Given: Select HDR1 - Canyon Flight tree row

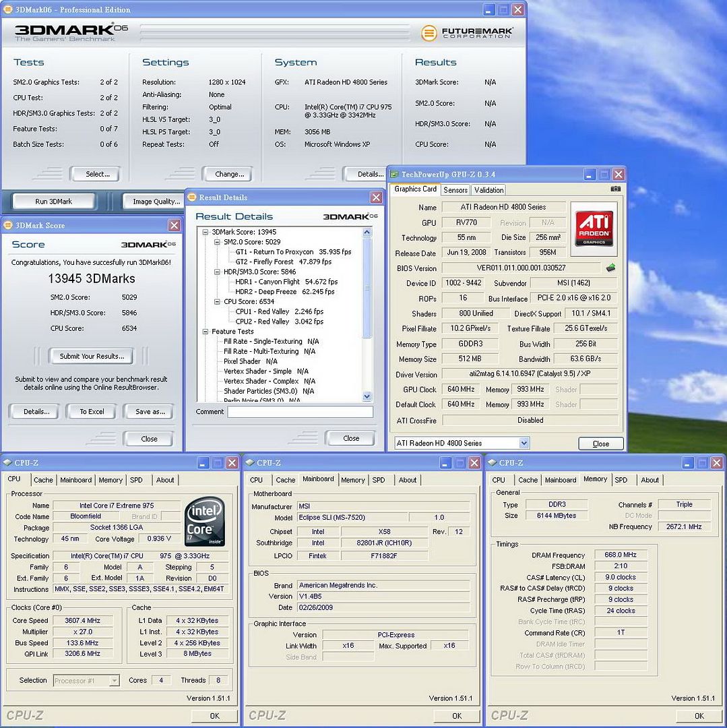Looking at the screenshot, I should click(286, 282).
